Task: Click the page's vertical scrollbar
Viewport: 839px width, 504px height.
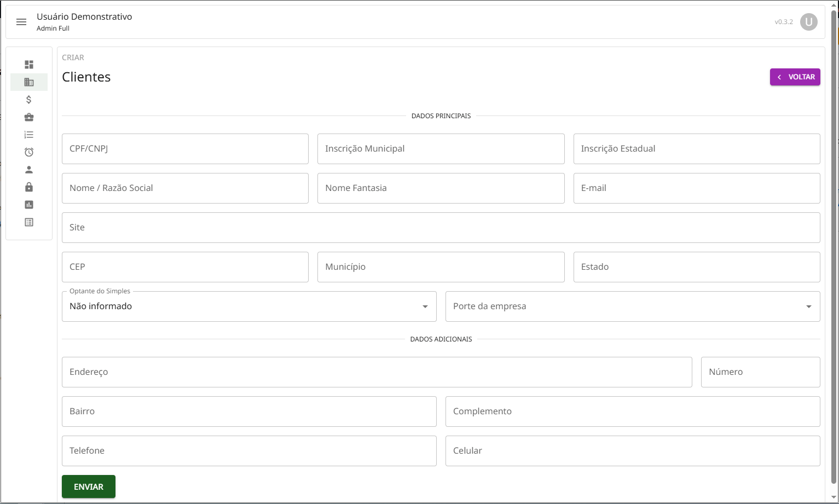Action: coord(834,246)
